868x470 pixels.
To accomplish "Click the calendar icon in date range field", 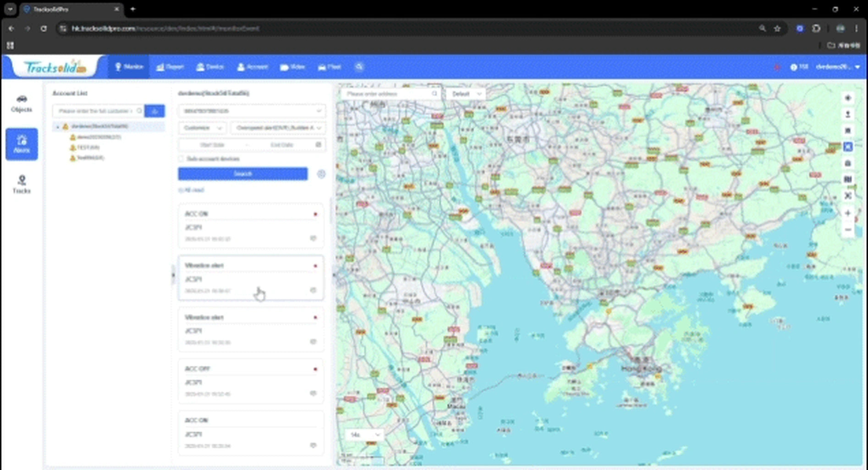I will click(318, 145).
